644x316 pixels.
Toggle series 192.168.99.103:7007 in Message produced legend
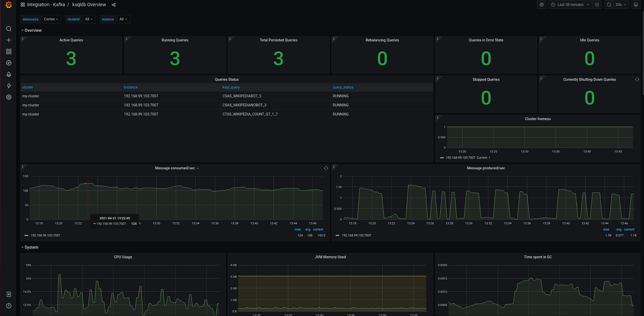coord(356,235)
